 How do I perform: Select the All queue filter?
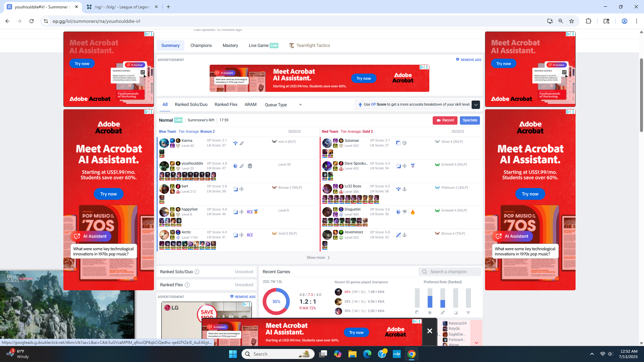[x=165, y=105]
